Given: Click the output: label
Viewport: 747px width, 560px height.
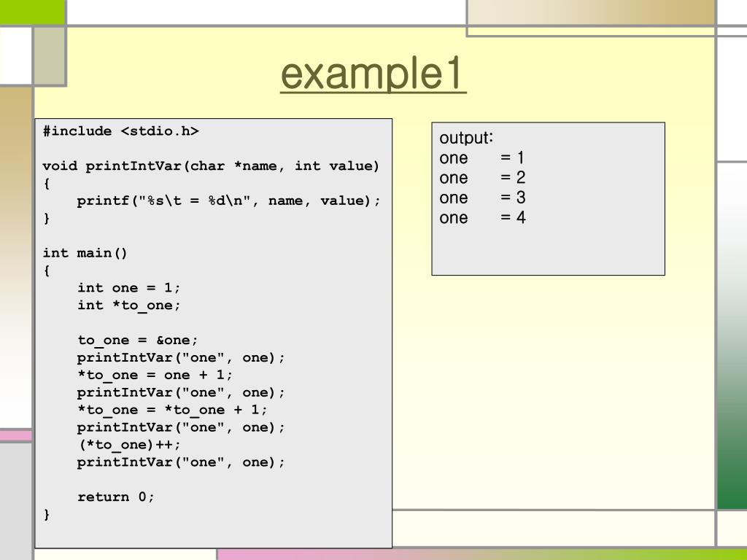Looking at the screenshot, I should (466, 138).
